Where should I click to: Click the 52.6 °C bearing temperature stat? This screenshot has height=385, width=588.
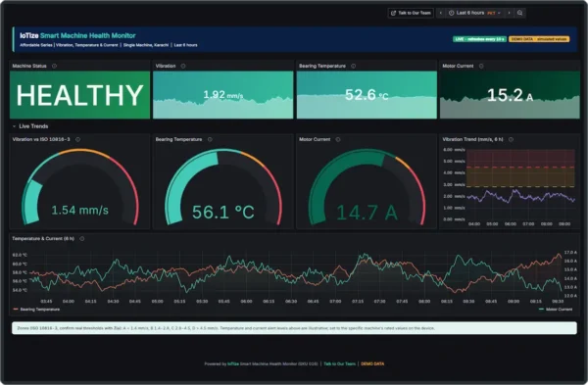coord(367,95)
